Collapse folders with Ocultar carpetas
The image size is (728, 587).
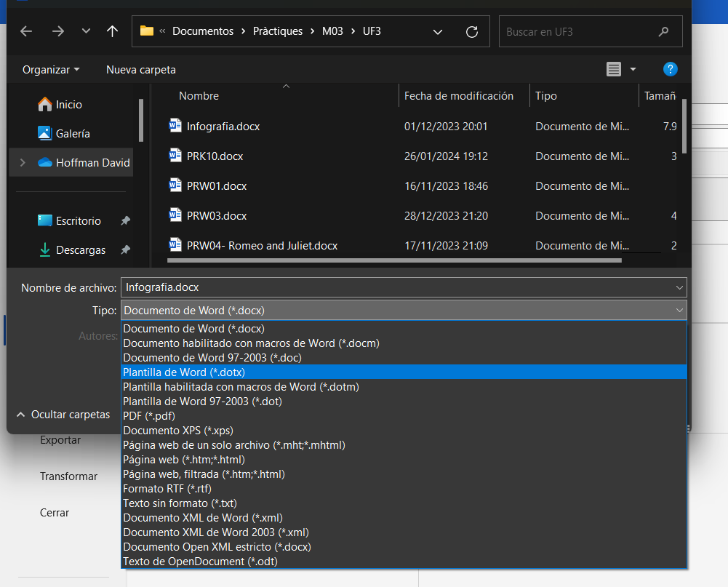(x=63, y=414)
